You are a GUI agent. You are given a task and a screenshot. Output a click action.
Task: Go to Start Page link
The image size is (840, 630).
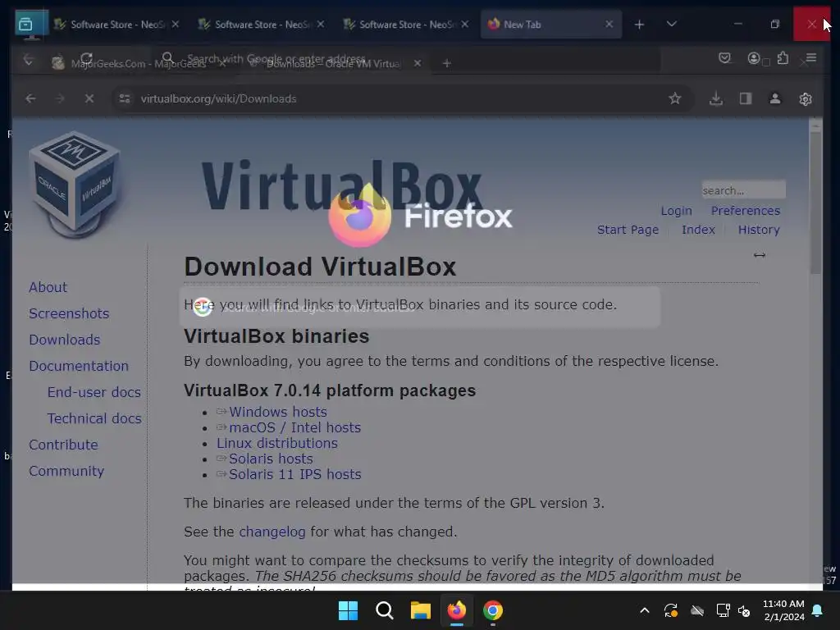click(x=628, y=230)
